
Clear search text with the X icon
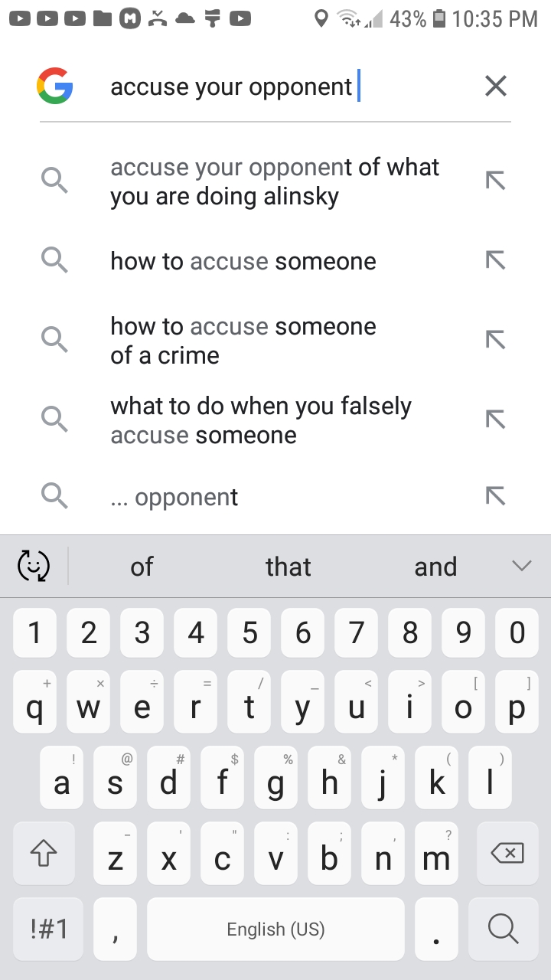pyautogui.click(x=496, y=87)
